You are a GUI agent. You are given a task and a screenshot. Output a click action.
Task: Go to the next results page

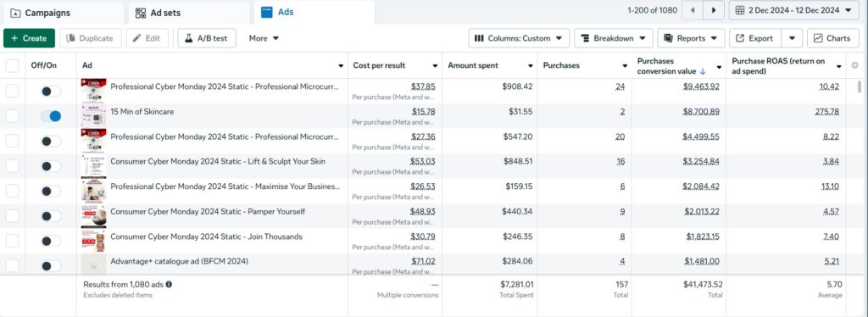(x=714, y=10)
